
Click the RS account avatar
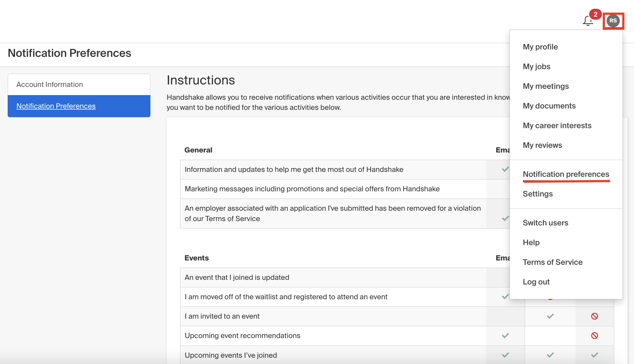[613, 21]
